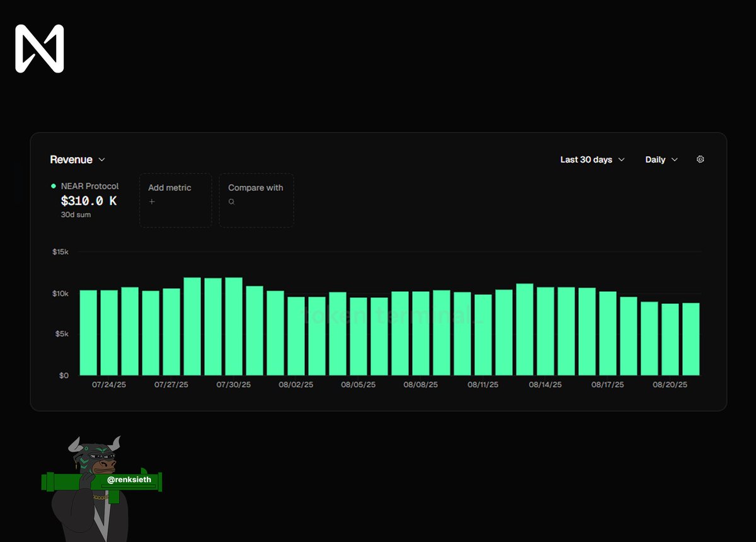
Task: Click the 08/20/25 date label
Action: point(670,385)
